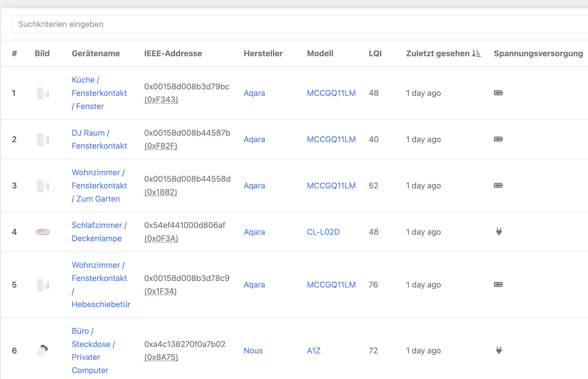
Task: Click Aqara manufacturer link in Küche row
Action: [x=254, y=93]
